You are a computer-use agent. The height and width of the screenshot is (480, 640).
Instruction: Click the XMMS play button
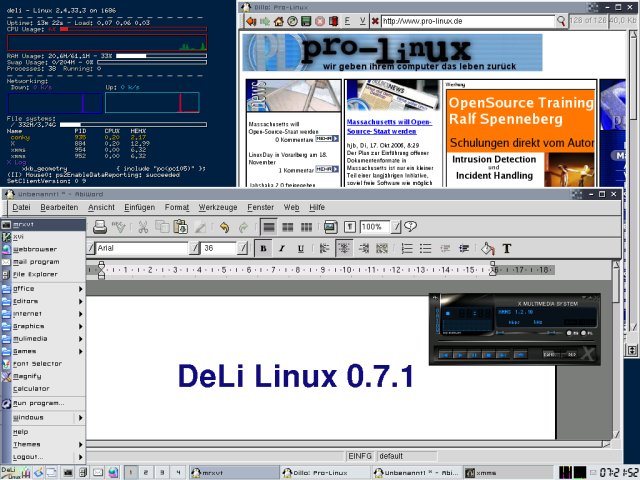click(x=459, y=355)
